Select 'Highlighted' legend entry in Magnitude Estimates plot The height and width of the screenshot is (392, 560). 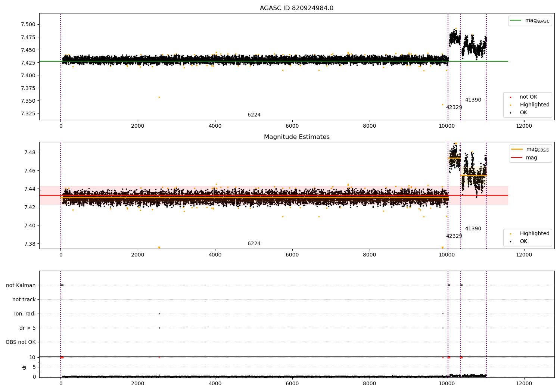tap(534, 234)
